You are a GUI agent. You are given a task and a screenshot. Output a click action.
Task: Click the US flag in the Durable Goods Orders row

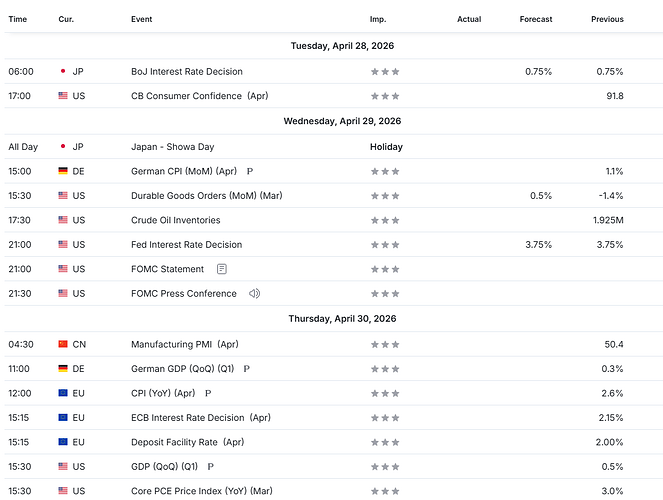click(63, 195)
